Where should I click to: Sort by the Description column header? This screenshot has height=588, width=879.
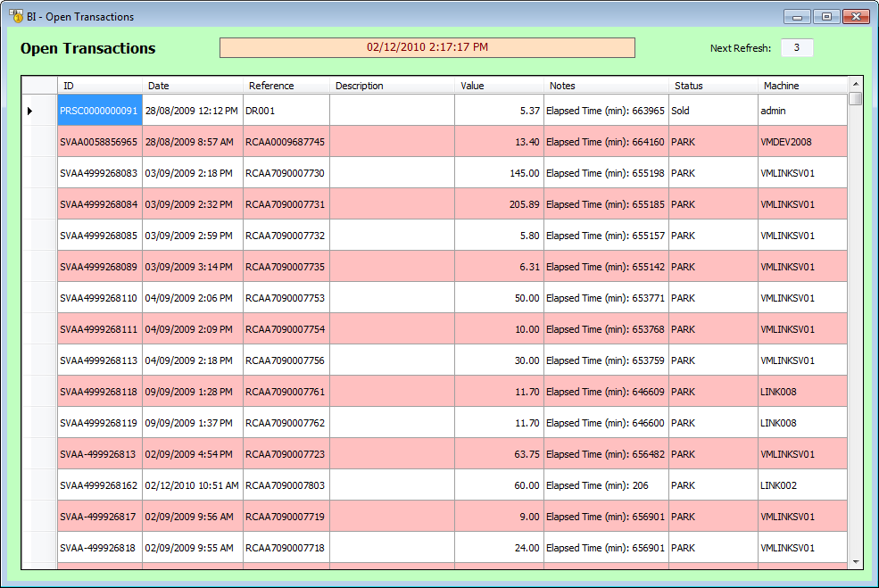coord(392,85)
